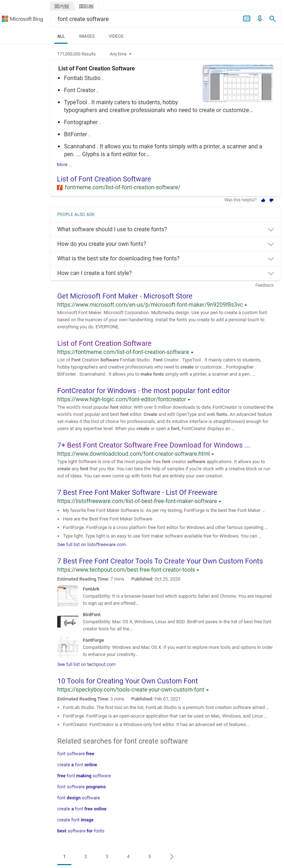Open dropdown arrow beside speckyboy.com URL
The width and height of the screenshot is (284, 868).
point(208,690)
